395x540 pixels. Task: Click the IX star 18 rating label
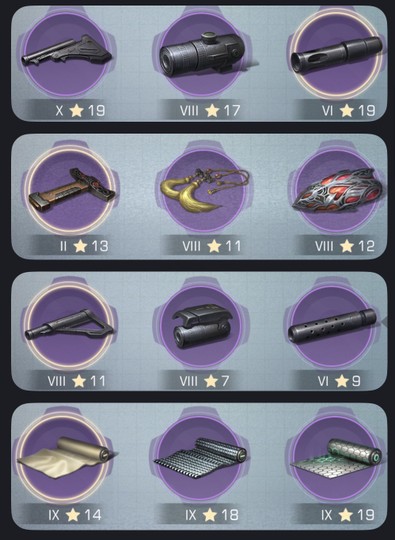(211, 515)
